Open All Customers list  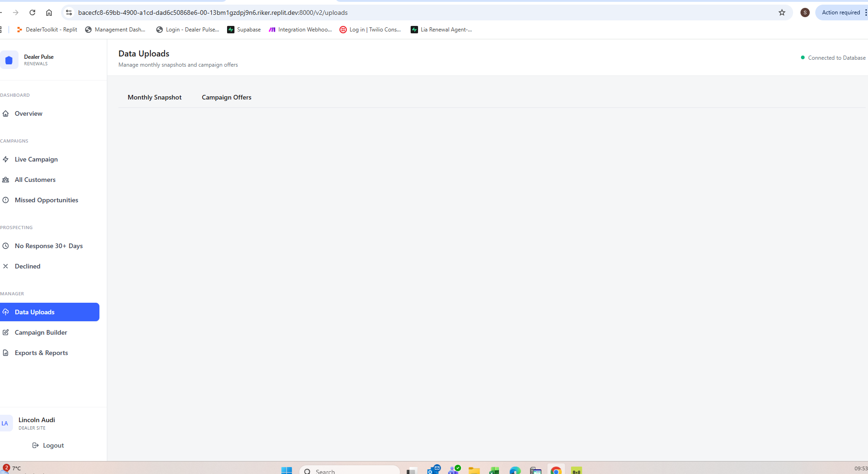49,180
